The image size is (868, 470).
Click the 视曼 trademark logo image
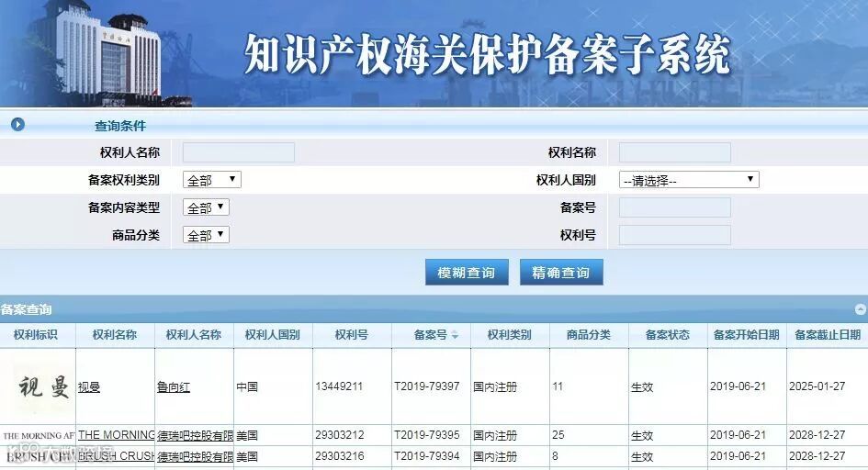(x=43, y=386)
